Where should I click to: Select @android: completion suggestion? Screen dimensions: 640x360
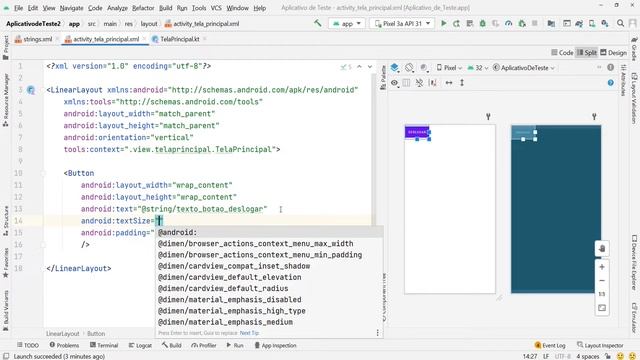coord(269,232)
